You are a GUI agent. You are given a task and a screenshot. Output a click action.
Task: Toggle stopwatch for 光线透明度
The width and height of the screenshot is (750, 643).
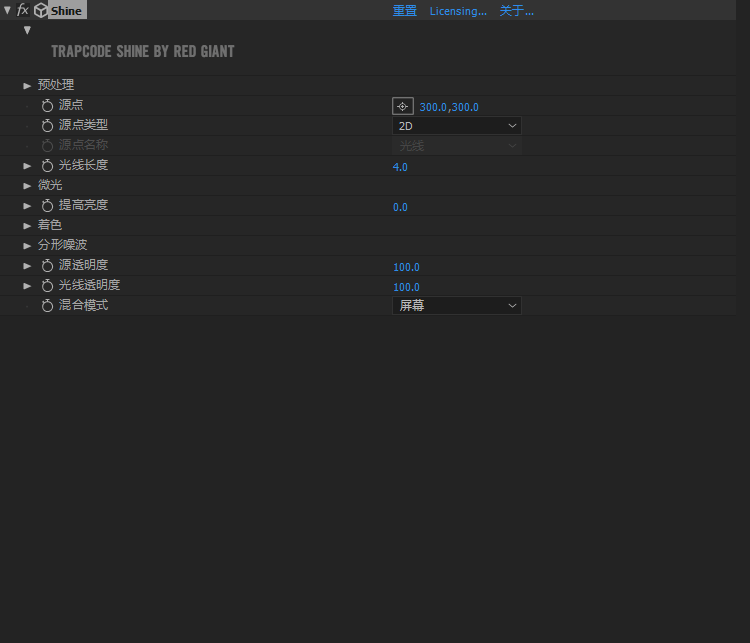[x=47, y=286]
